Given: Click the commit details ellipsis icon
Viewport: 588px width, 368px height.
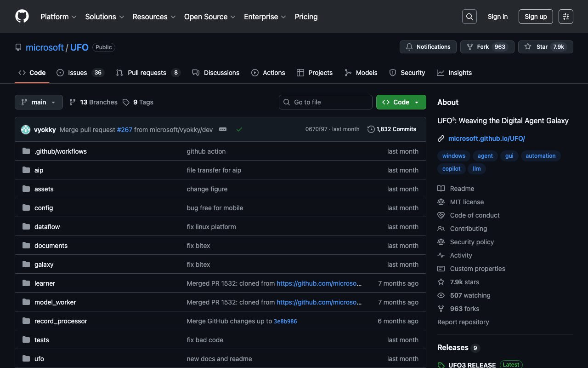Looking at the screenshot, I should click(223, 130).
